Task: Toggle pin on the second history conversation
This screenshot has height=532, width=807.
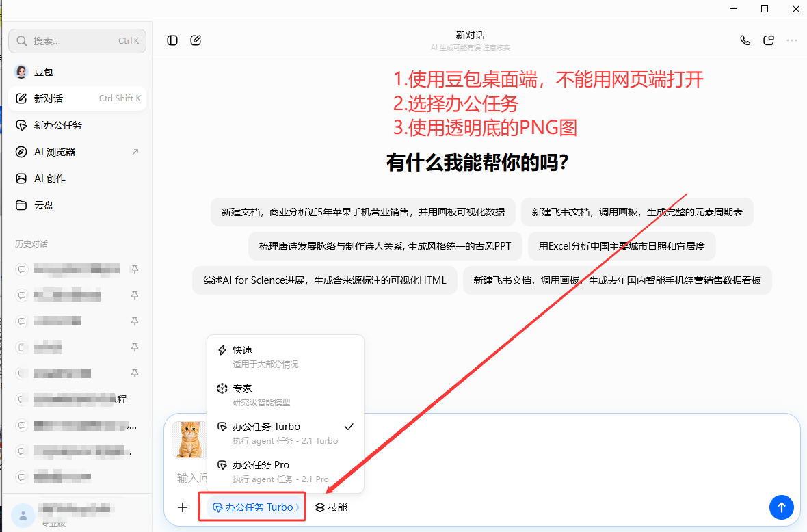Action: click(x=134, y=295)
